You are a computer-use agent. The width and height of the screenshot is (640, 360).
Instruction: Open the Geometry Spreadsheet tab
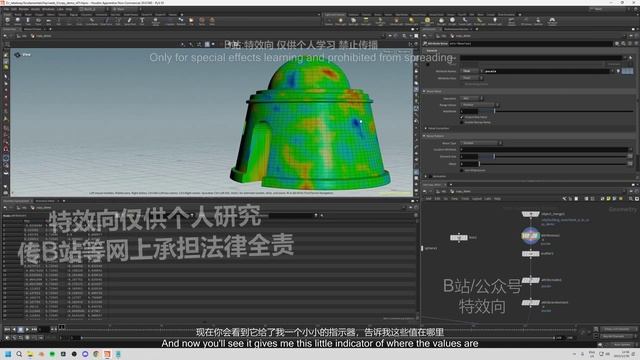(16, 201)
